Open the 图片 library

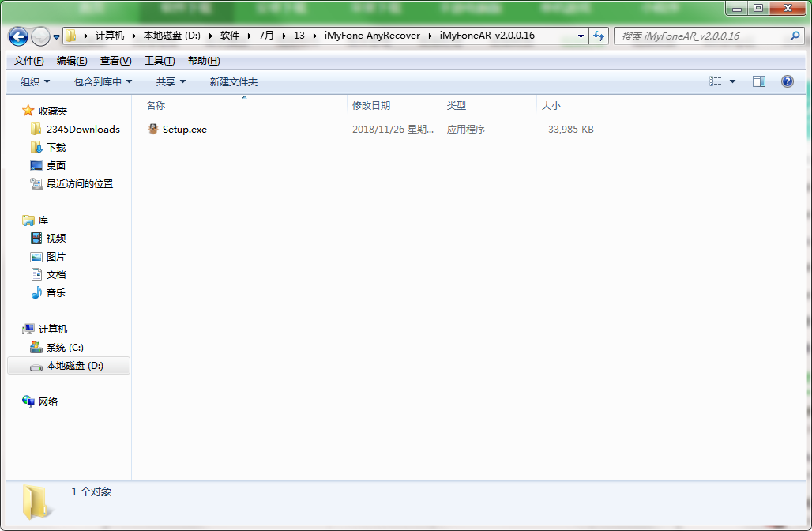point(56,257)
